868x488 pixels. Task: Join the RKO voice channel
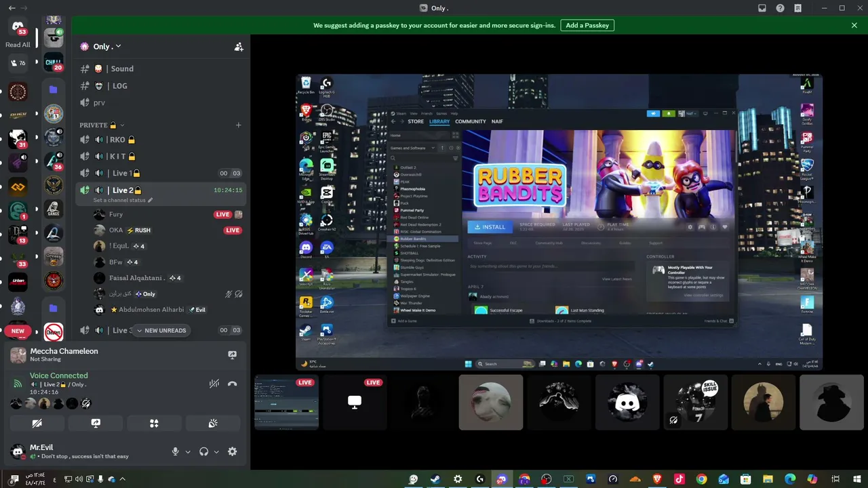[x=160, y=140]
